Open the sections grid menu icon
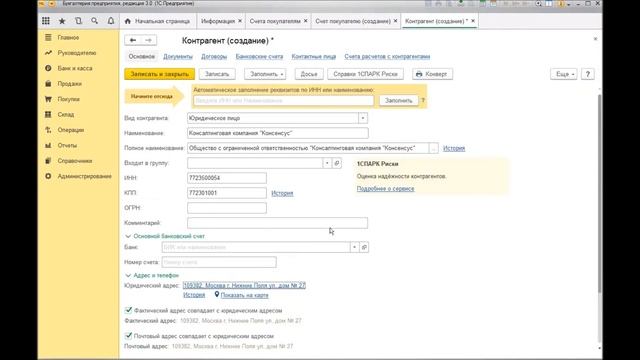 [46, 21]
